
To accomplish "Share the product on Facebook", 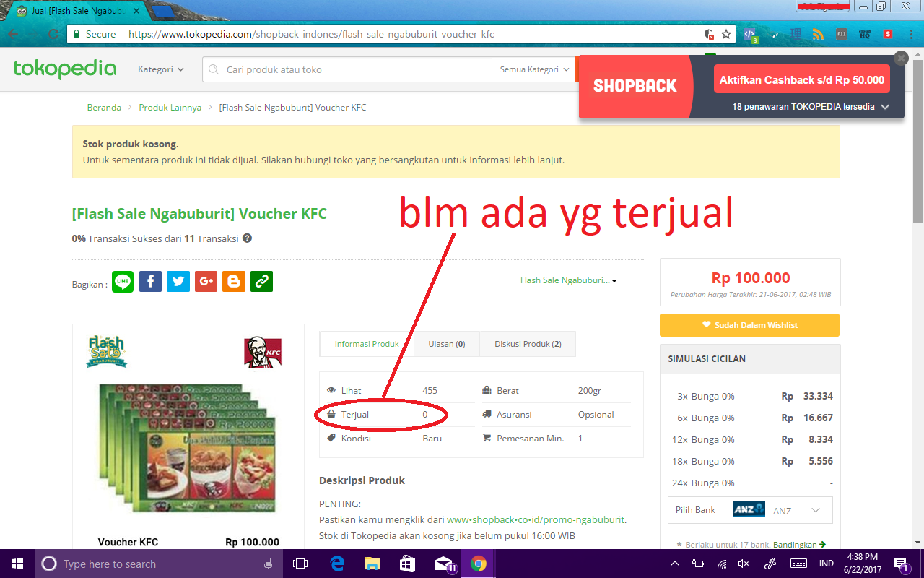I will [x=150, y=282].
